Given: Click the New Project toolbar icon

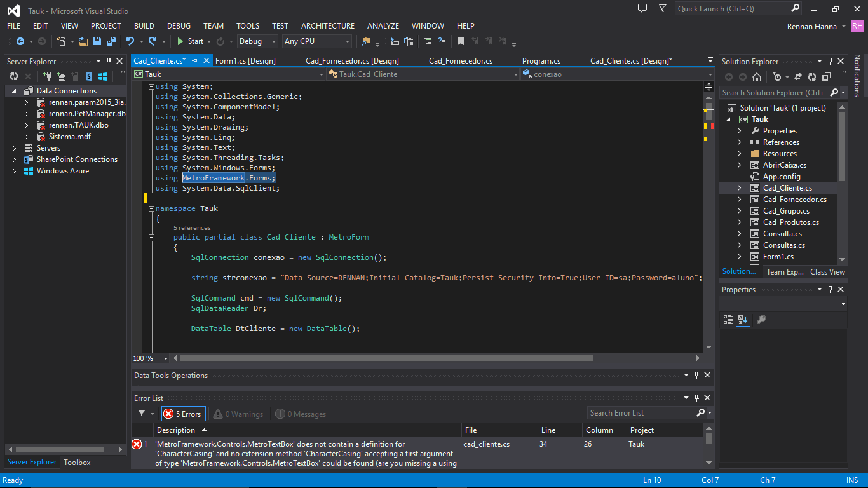Looking at the screenshot, I should coord(62,41).
